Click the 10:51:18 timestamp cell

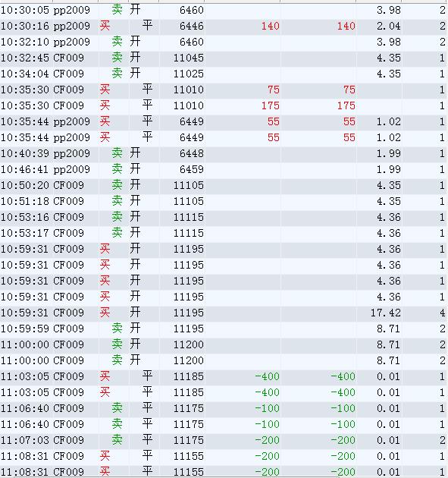click(25, 201)
